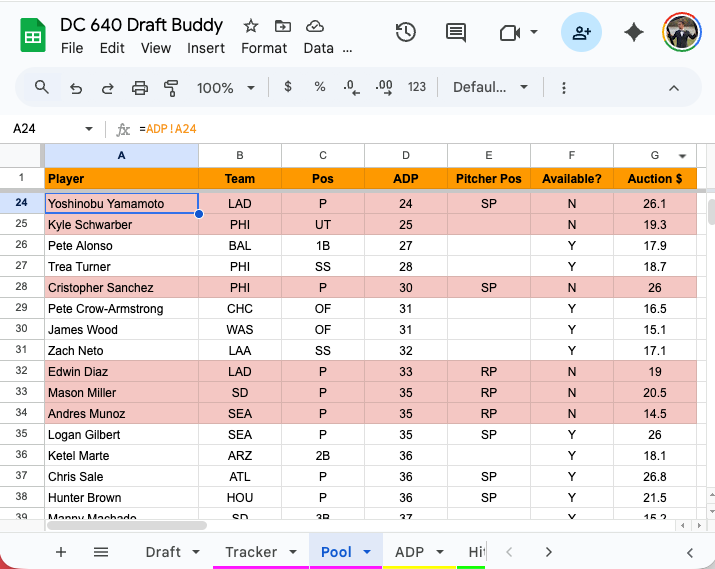This screenshot has width=715, height=569.
Task: Select Chris Sale's 26.8 auction value
Action: pyautogui.click(x=655, y=476)
